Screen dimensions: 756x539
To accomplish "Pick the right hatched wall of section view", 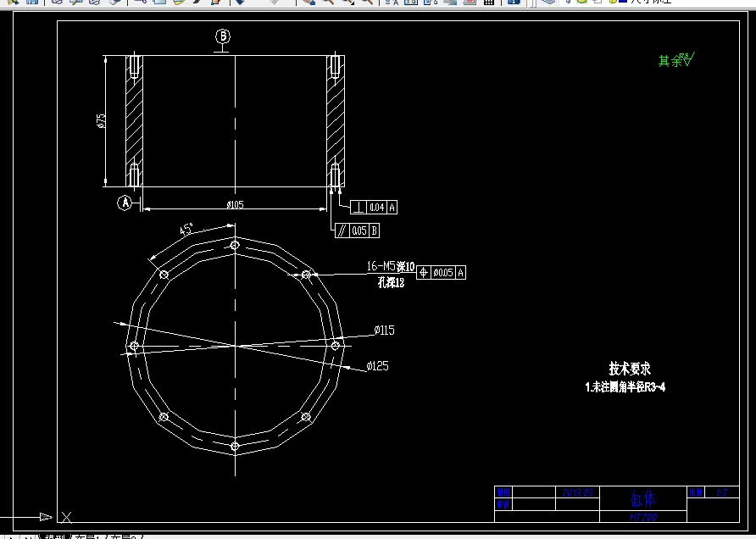I will pyautogui.click(x=336, y=120).
